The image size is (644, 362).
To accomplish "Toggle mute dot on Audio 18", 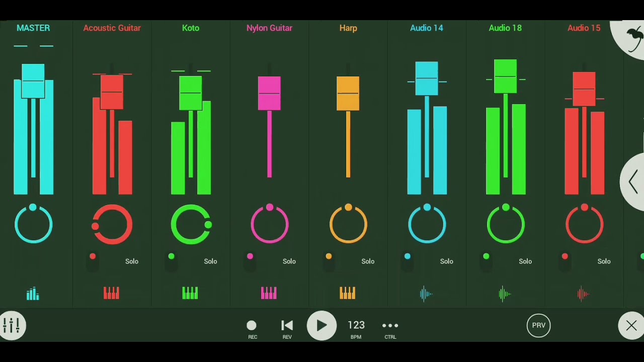I will tap(486, 256).
